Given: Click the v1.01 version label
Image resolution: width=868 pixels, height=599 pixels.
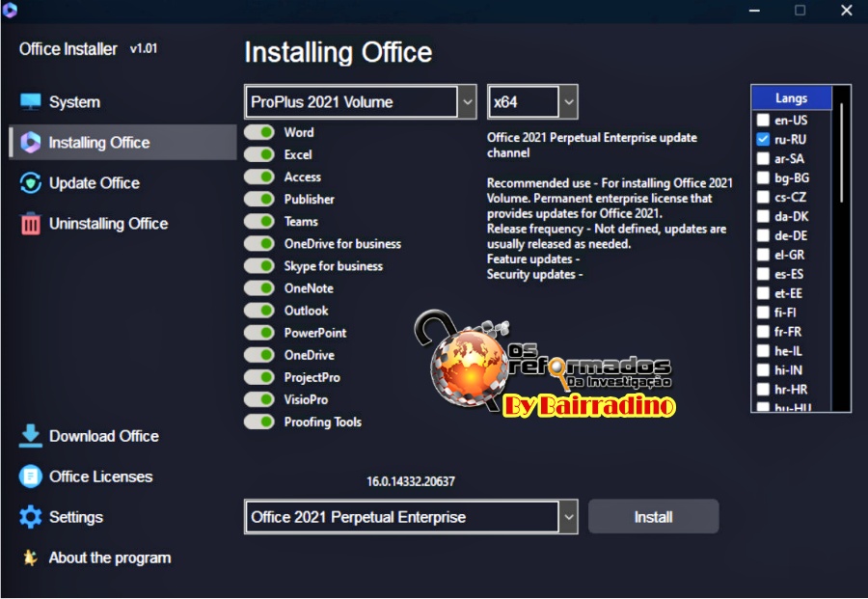Looking at the screenshot, I should click(144, 49).
